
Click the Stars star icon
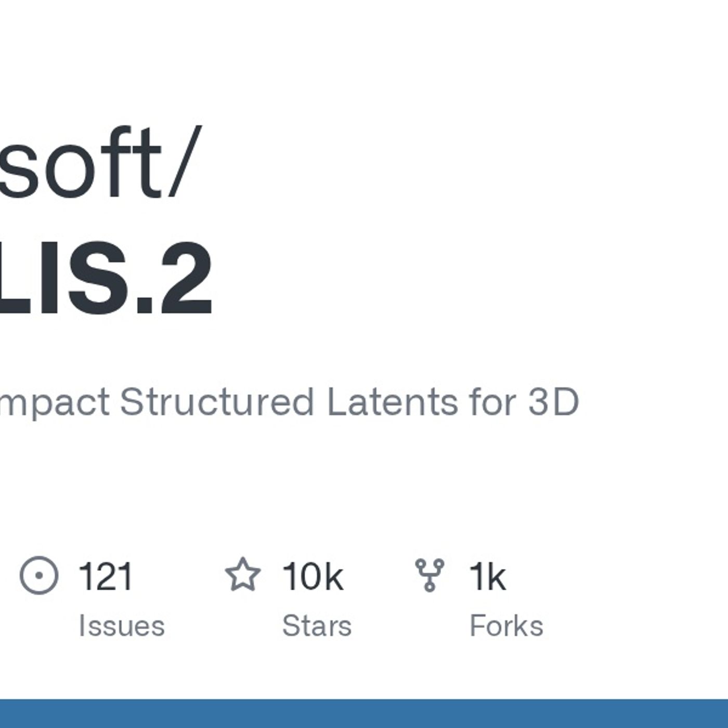pyautogui.click(x=243, y=575)
